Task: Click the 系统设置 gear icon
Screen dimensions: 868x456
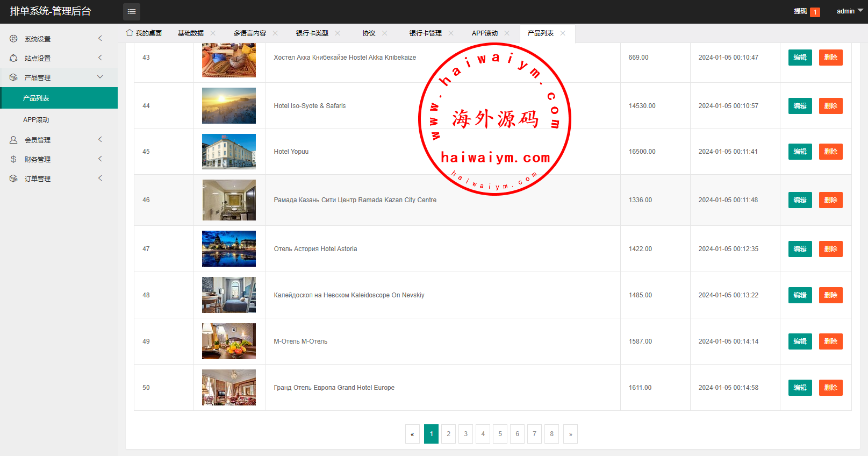Action: [13, 39]
